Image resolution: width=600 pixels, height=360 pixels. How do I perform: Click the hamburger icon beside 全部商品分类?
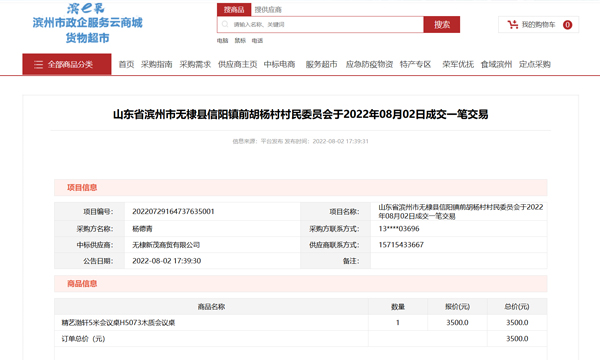pyautogui.click(x=38, y=64)
